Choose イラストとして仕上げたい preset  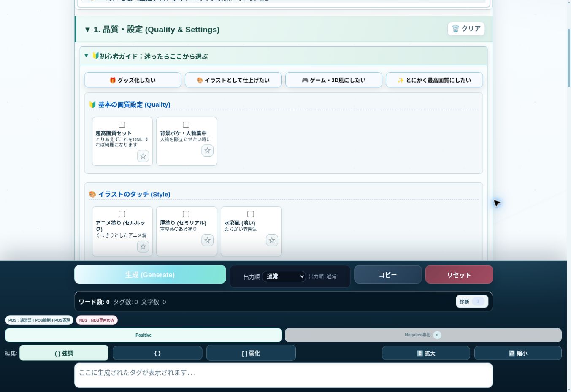point(233,80)
